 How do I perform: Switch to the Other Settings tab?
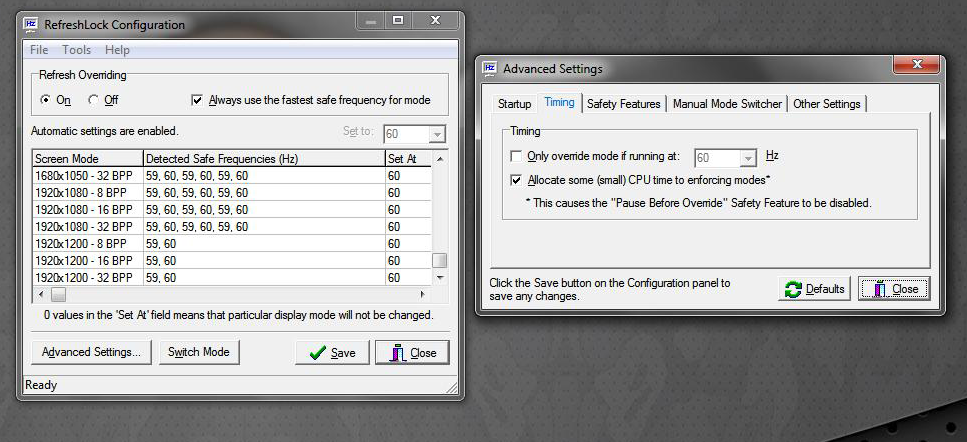[826, 104]
